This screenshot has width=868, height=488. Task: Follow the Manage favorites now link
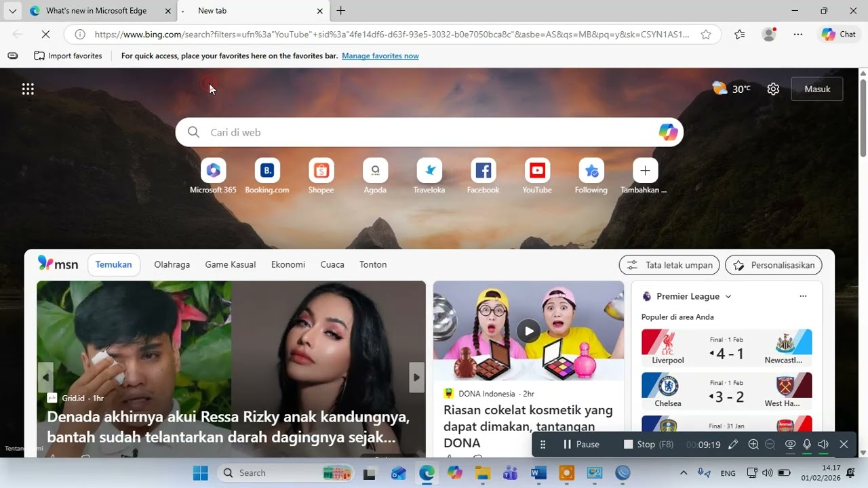(380, 56)
